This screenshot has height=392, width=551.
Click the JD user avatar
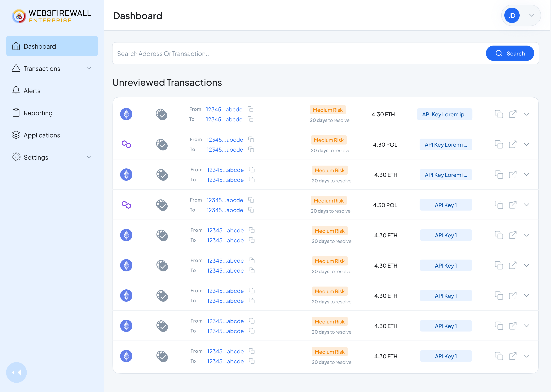coord(512,16)
